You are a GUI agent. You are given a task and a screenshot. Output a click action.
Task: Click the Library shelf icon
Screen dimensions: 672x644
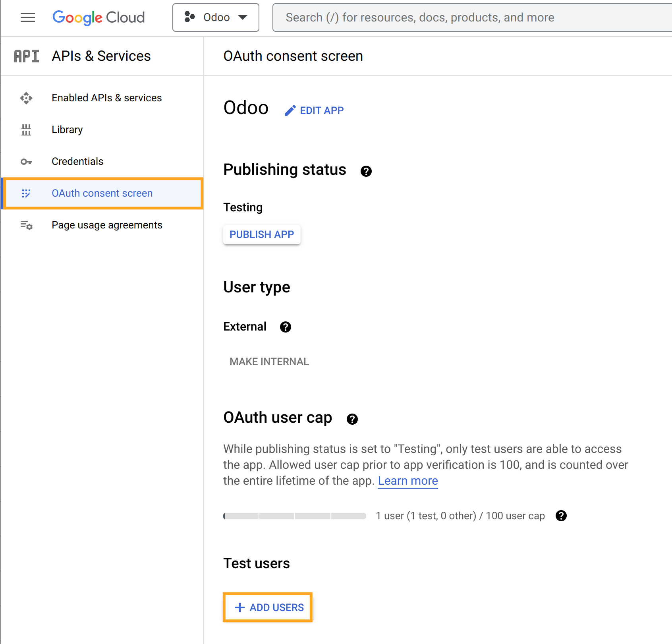(26, 130)
